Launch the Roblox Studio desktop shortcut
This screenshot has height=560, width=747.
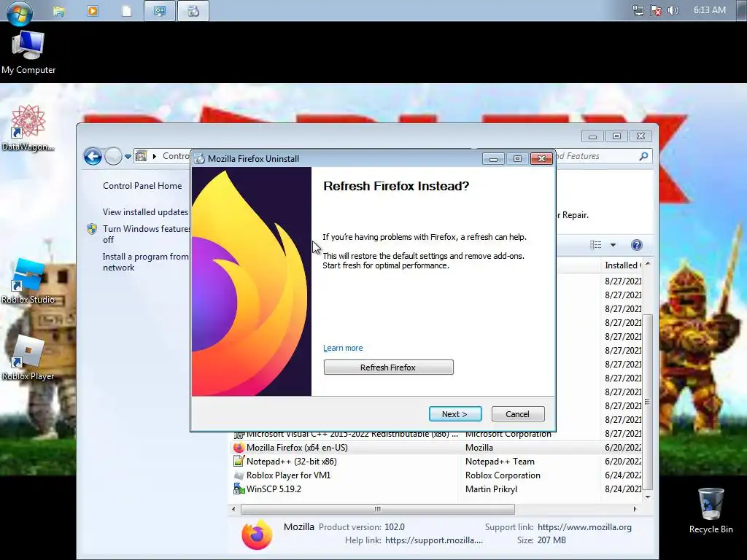(x=28, y=281)
